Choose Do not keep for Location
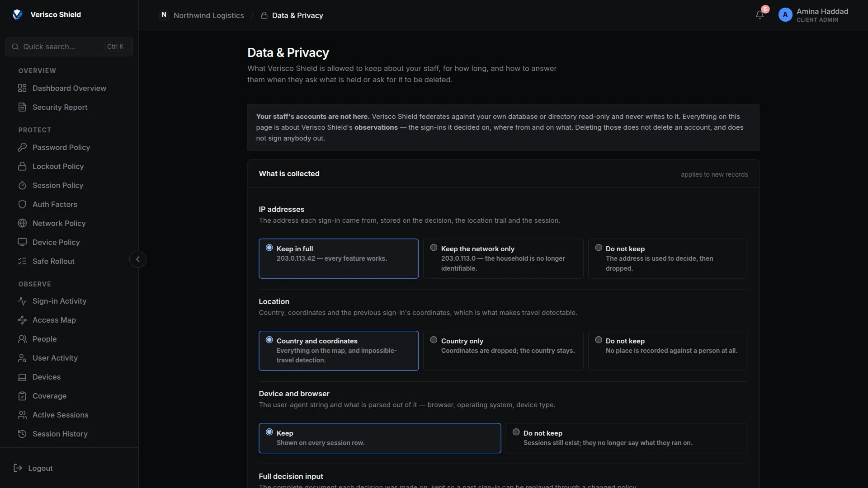Viewport: 868px width, 488px height. (x=668, y=351)
